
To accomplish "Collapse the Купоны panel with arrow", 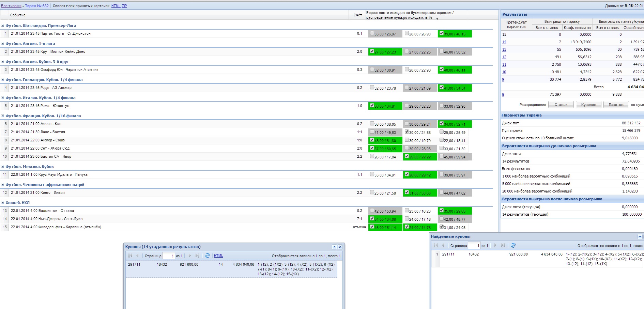I will pos(334,247).
